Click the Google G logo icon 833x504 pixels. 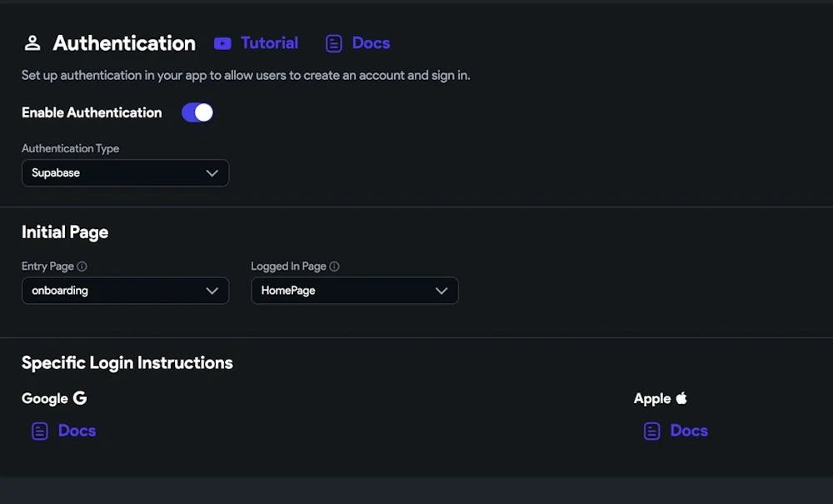tap(80, 397)
